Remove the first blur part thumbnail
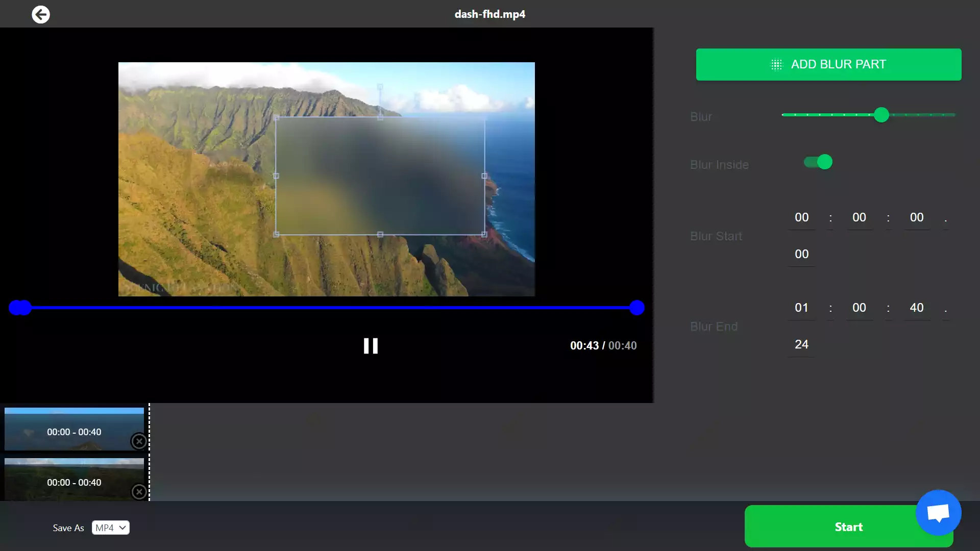The height and width of the screenshot is (551, 980). [139, 441]
